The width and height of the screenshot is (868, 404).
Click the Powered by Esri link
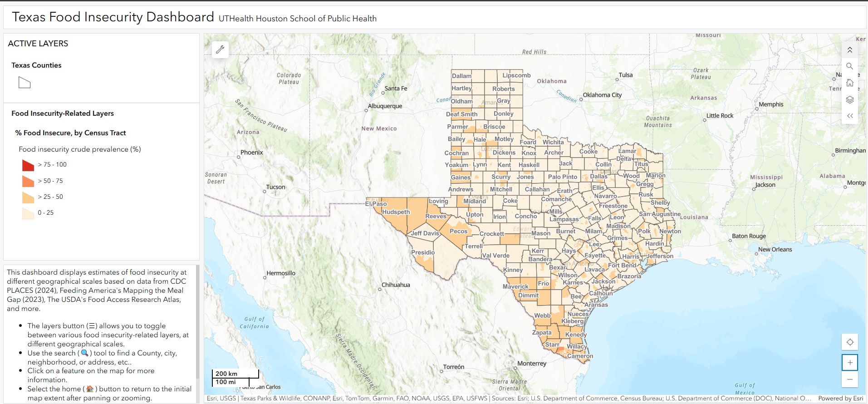(840, 398)
